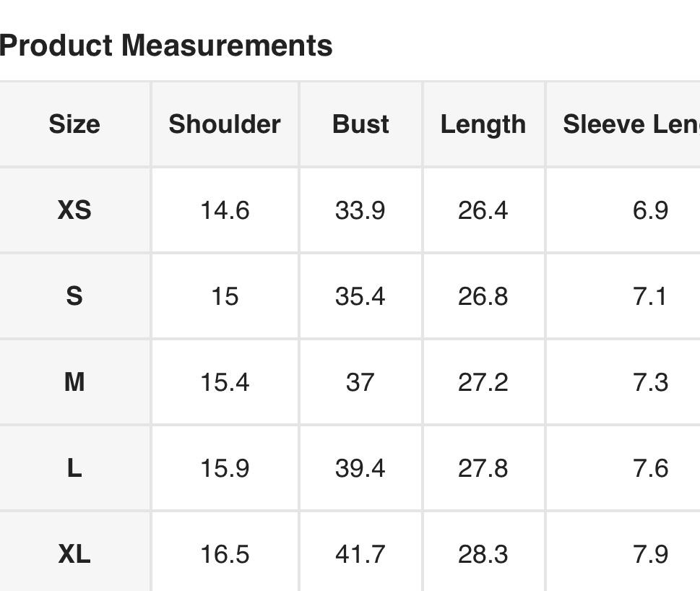
Task: Select the L size row label
Action: tap(74, 468)
